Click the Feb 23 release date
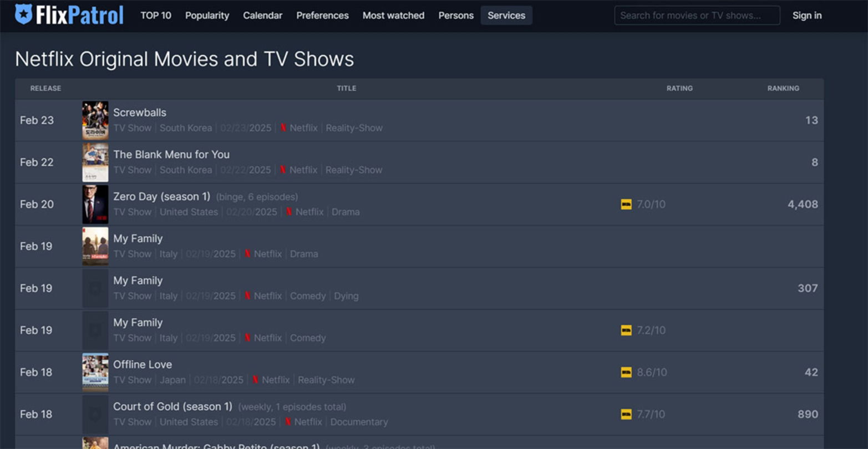This screenshot has width=868, height=449. 37,120
